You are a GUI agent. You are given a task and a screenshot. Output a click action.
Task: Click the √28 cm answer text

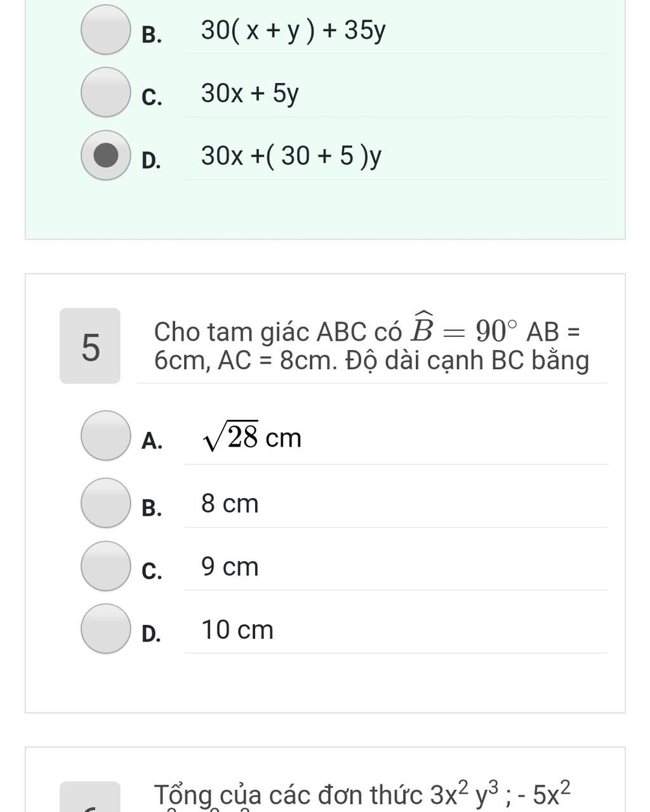(252, 437)
